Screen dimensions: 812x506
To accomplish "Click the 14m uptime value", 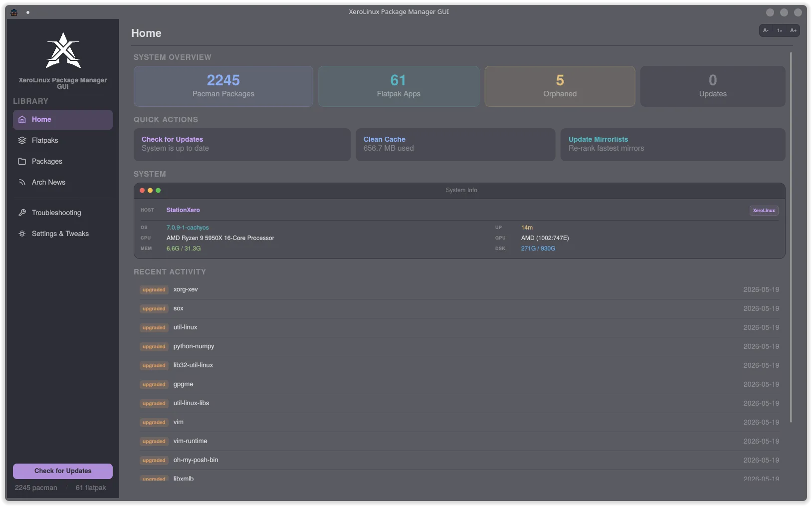I will [x=527, y=228].
